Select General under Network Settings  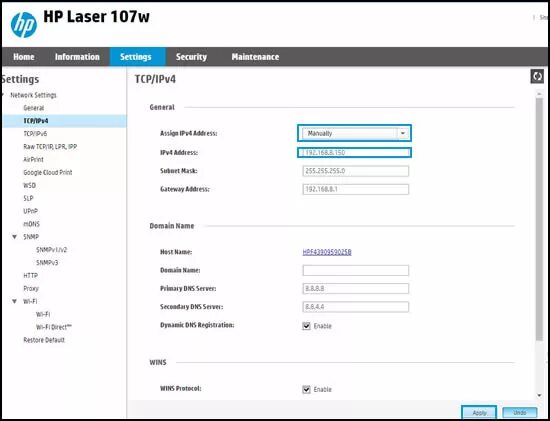[34, 108]
